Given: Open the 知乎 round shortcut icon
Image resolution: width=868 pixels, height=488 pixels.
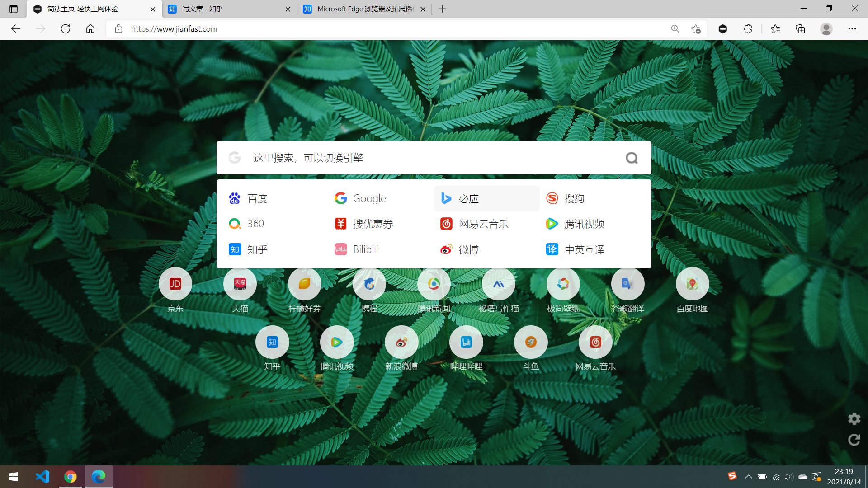Looking at the screenshot, I should tap(272, 342).
